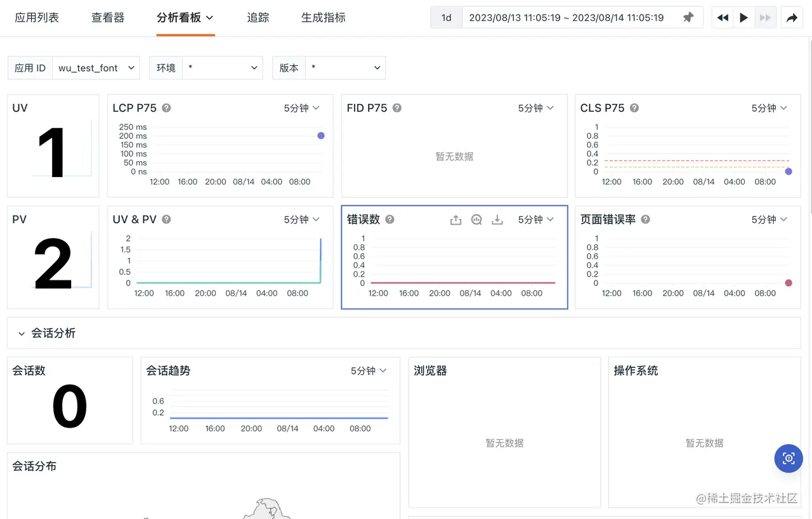Change 会话趋势 interval from 5分钟
The height and width of the screenshot is (519, 812).
(x=369, y=371)
